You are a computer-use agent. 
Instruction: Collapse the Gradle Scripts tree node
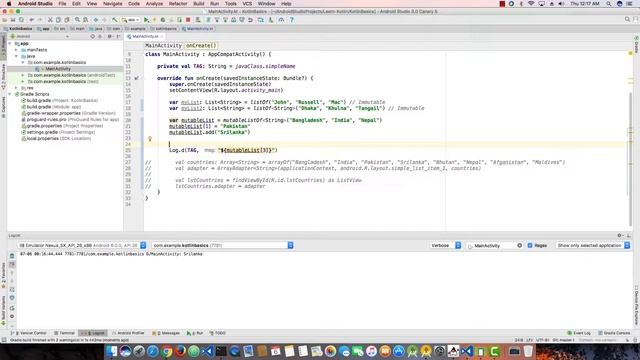(x=10, y=94)
